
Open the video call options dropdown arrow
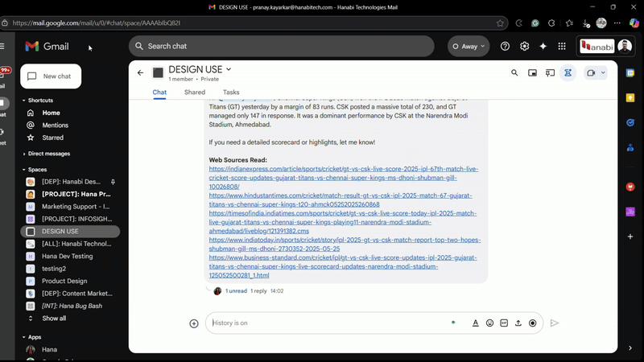604,72
